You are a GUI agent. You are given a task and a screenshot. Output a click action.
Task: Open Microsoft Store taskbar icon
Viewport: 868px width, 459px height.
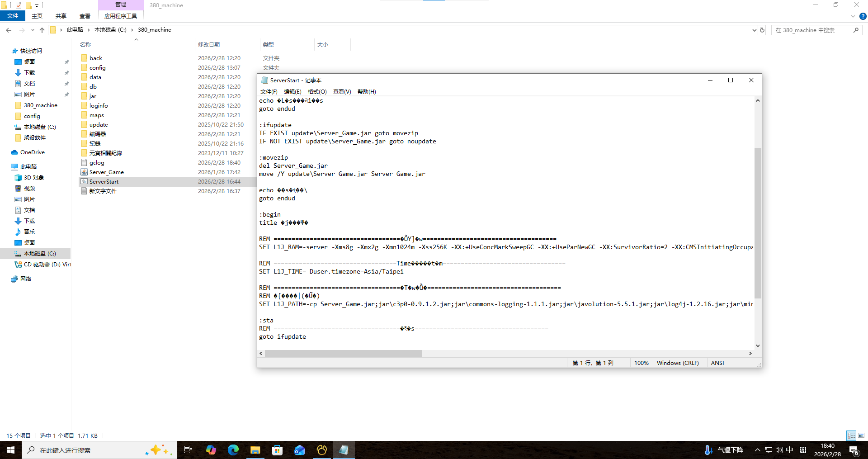(277, 450)
